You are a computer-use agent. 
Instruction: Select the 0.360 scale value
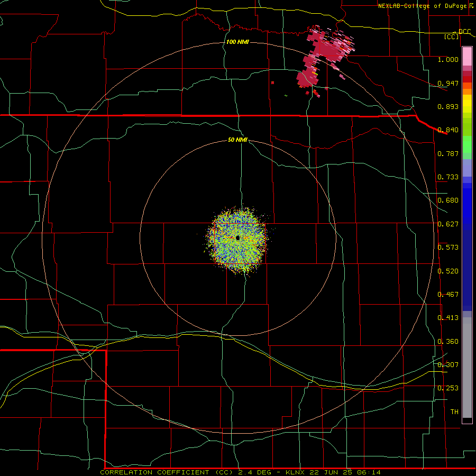(x=448, y=342)
